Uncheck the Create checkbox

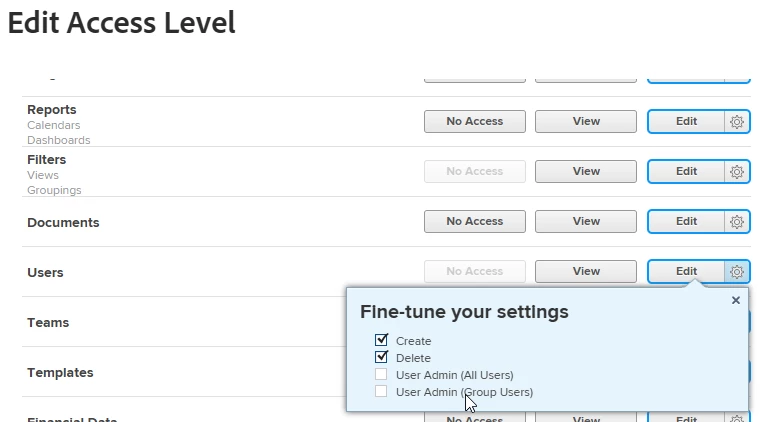[x=381, y=340]
